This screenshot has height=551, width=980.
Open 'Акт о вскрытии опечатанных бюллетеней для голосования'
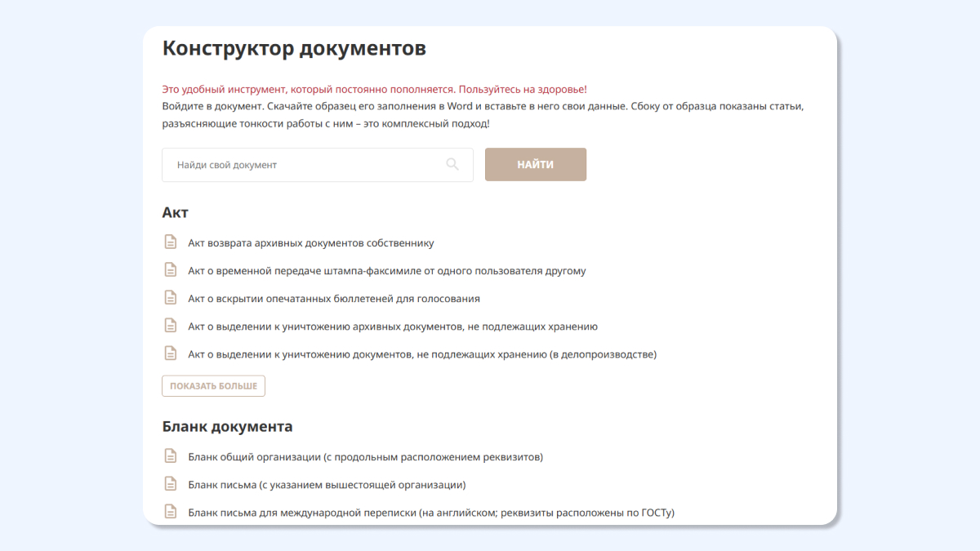pos(334,299)
